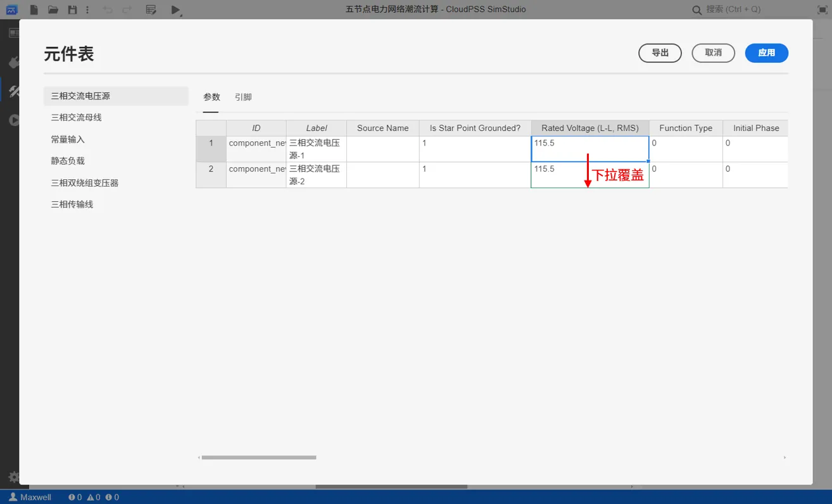The height and width of the screenshot is (504, 832).
Task: Select row header 2 in the table
Action: click(211, 175)
